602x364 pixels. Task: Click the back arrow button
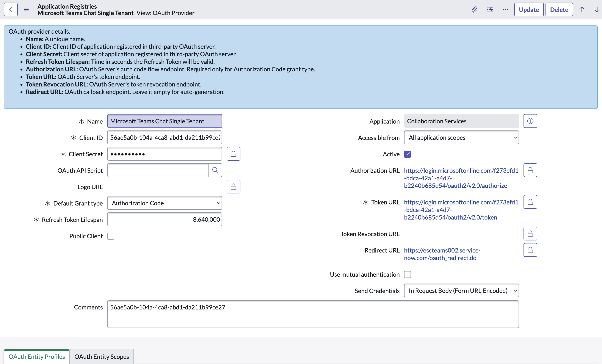pyautogui.click(x=11, y=9)
